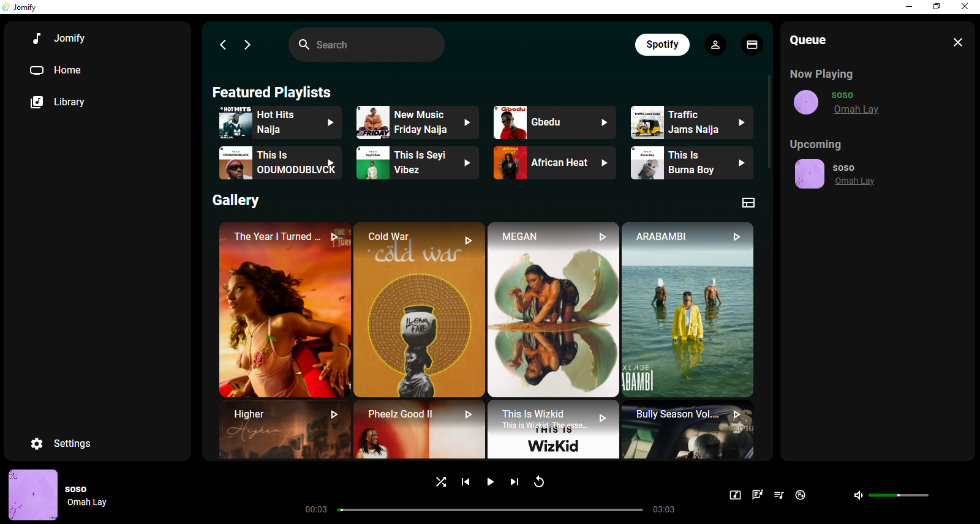The image size is (980, 524).
Task: Play This Is Burna Boy playlist
Action: (742, 163)
